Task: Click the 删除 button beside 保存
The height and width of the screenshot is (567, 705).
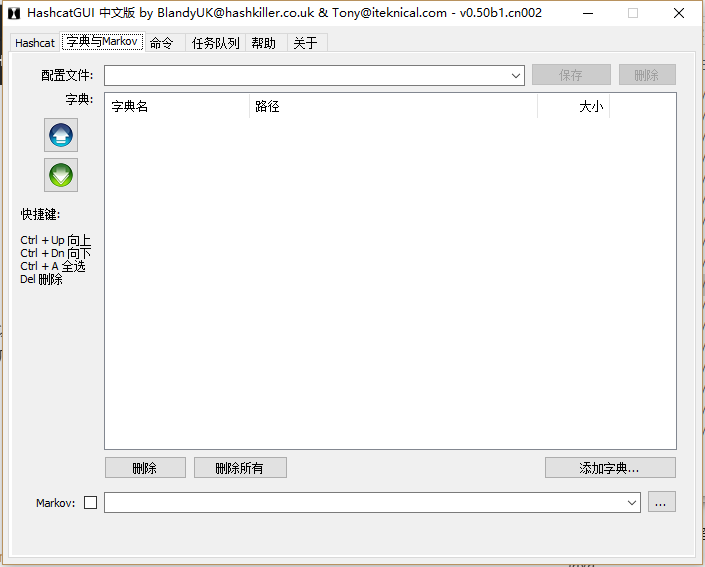Action: pyautogui.click(x=647, y=75)
